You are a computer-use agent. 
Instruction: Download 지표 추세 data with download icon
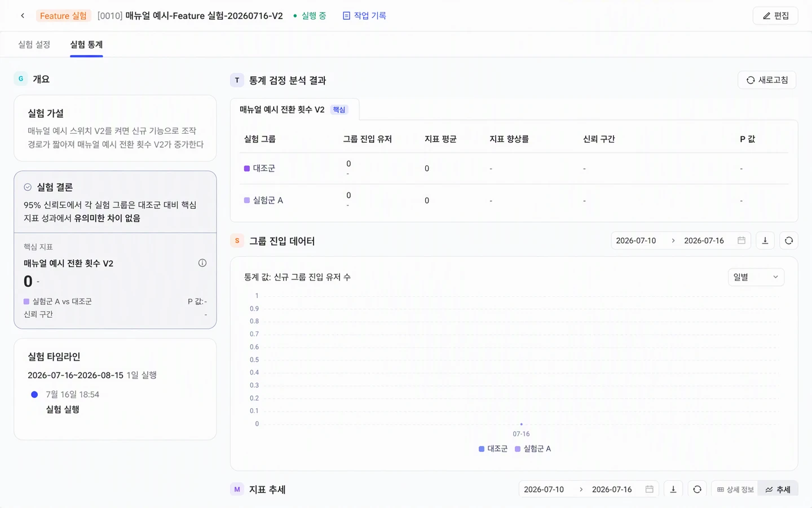pyautogui.click(x=673, y=489)
